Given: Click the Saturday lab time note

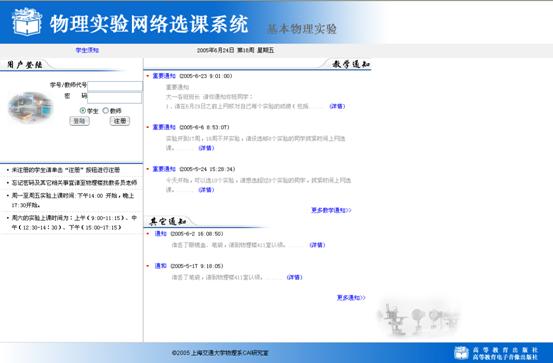Looking at the screenshot, I should pyautogui.click(x=74, y=223).
